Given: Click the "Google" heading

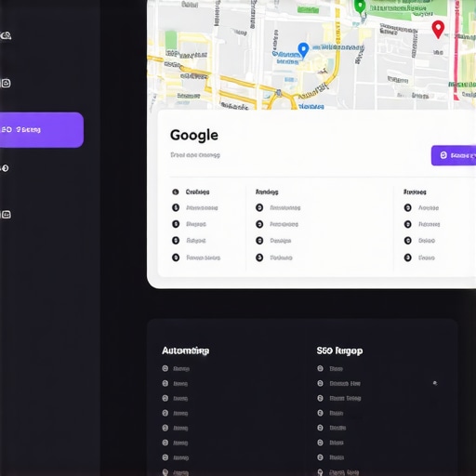Looking at the screenshot, I should (194, 135).
